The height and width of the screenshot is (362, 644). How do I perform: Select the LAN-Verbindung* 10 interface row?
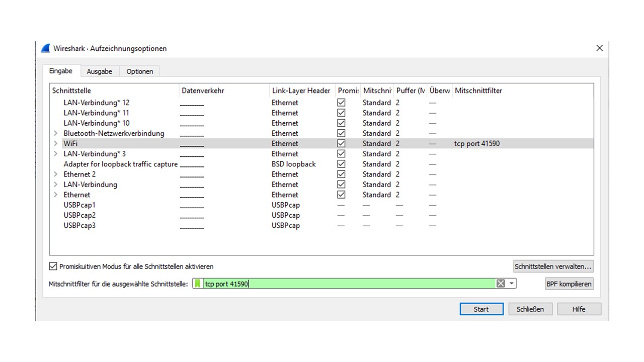point(322,123)
